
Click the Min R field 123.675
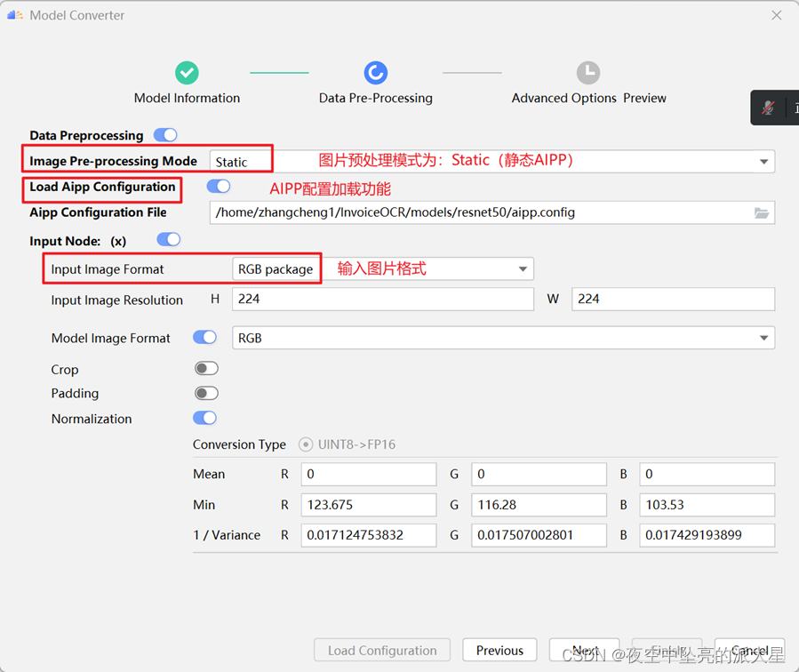coord(369,505)
